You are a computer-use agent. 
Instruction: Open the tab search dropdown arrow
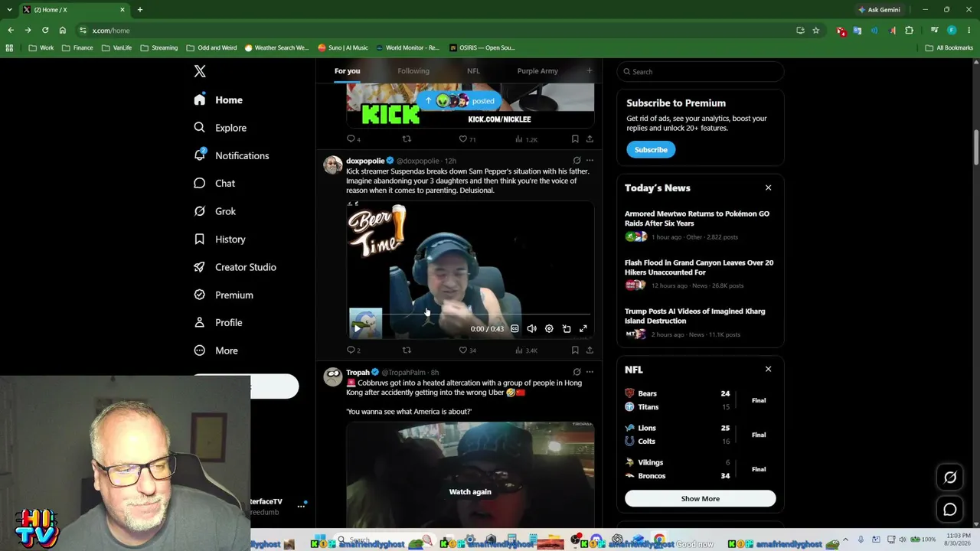click(9, 10)
